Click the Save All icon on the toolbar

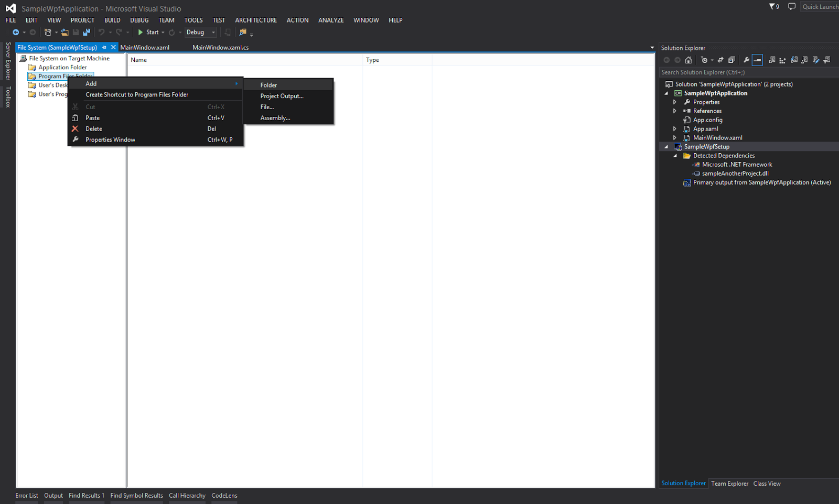[x=88, y=32]
